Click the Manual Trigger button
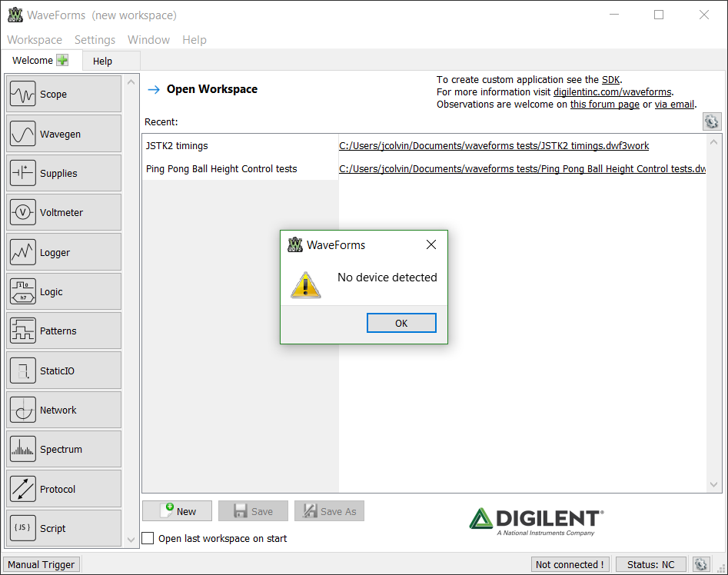Screen dimensions: 728x575 click(x=42, y=564)
